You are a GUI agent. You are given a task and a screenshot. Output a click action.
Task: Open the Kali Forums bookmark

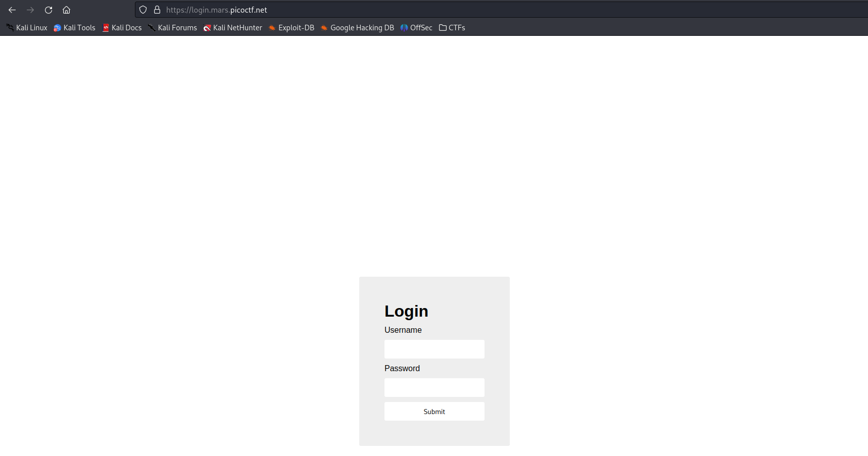pyautogui.click(x=173, y=28)
